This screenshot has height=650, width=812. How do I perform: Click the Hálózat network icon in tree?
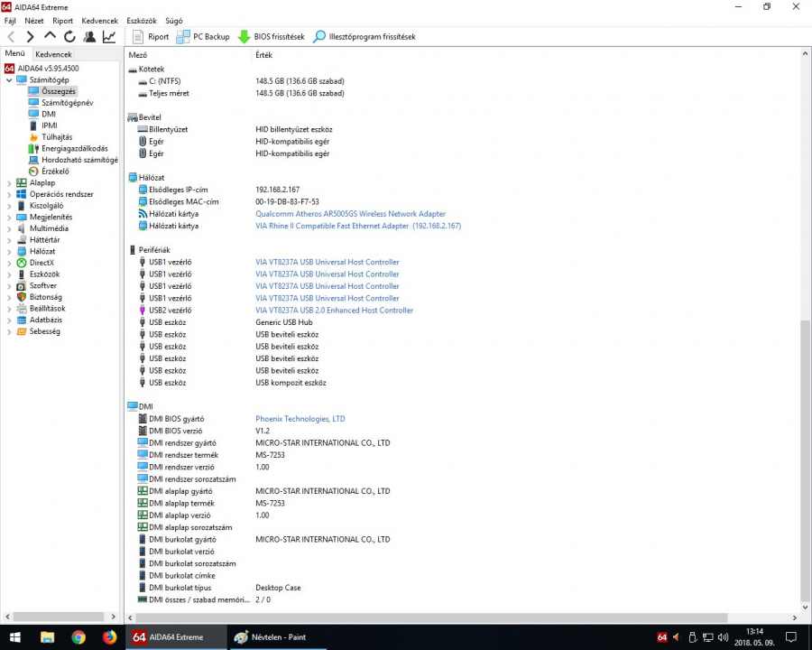coord(22,251)
